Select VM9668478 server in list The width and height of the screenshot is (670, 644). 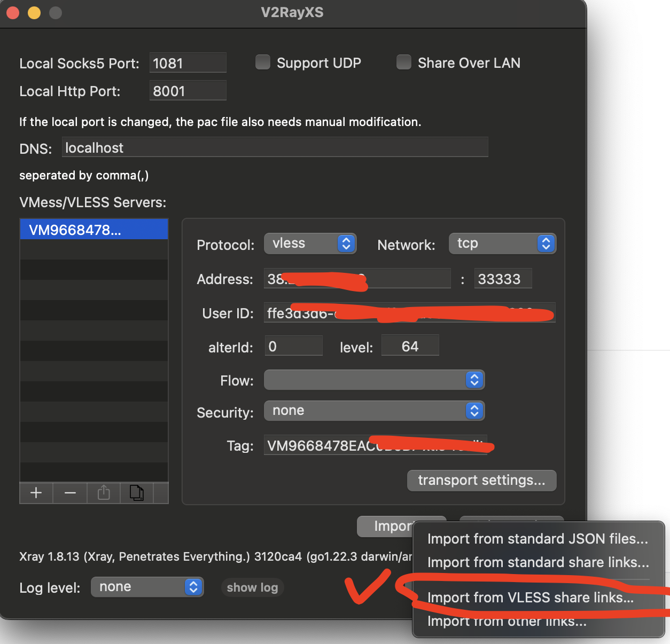point(94,230)
